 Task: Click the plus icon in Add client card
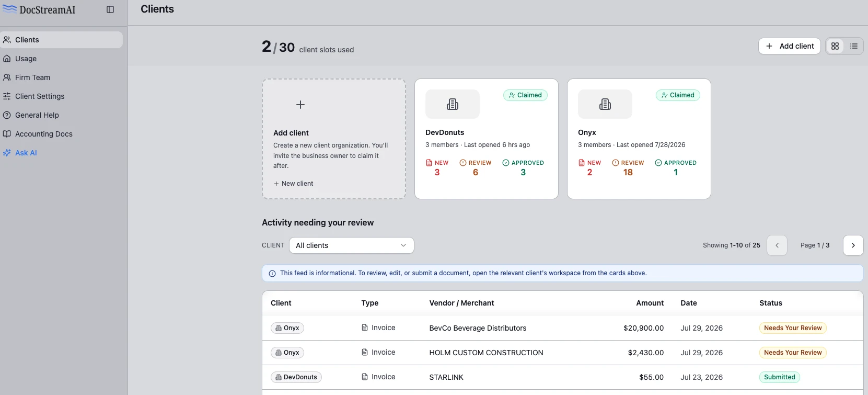click(300, 105)
